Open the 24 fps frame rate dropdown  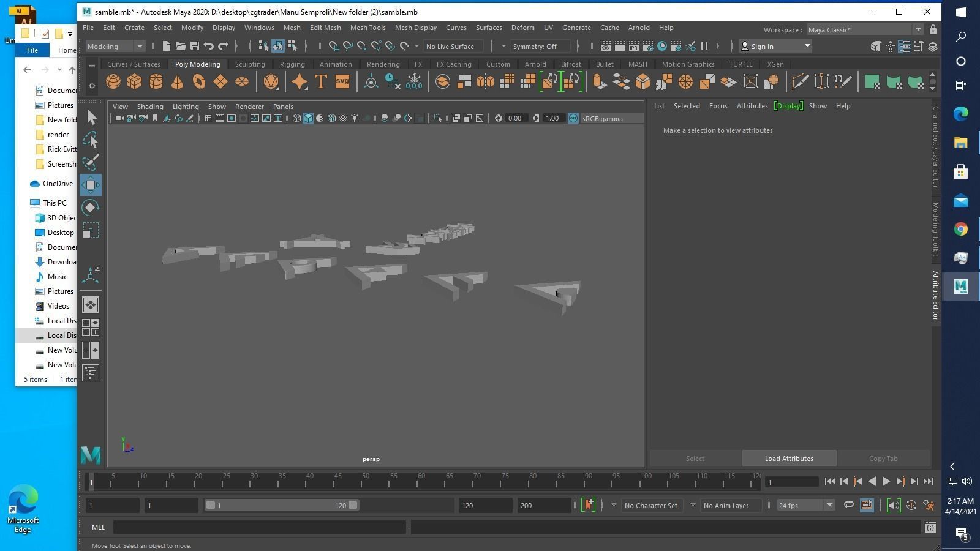[805, 505]
